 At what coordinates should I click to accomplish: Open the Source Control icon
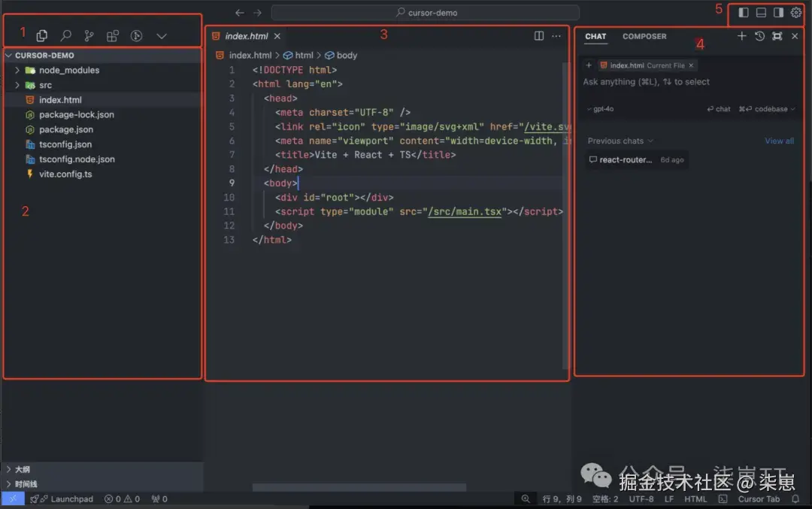coord(89,36)
